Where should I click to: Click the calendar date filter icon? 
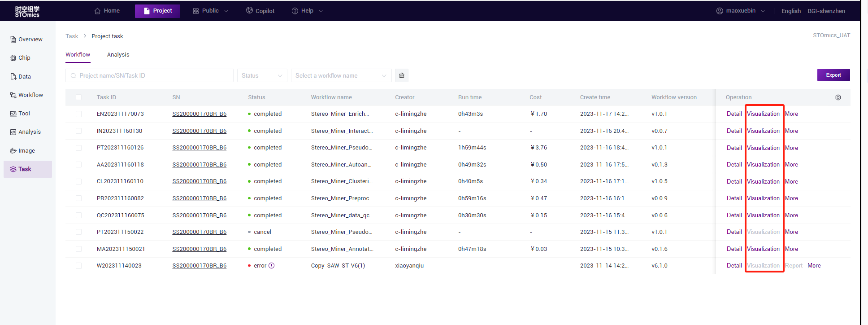pyautogui.click(x=402, y=75)
